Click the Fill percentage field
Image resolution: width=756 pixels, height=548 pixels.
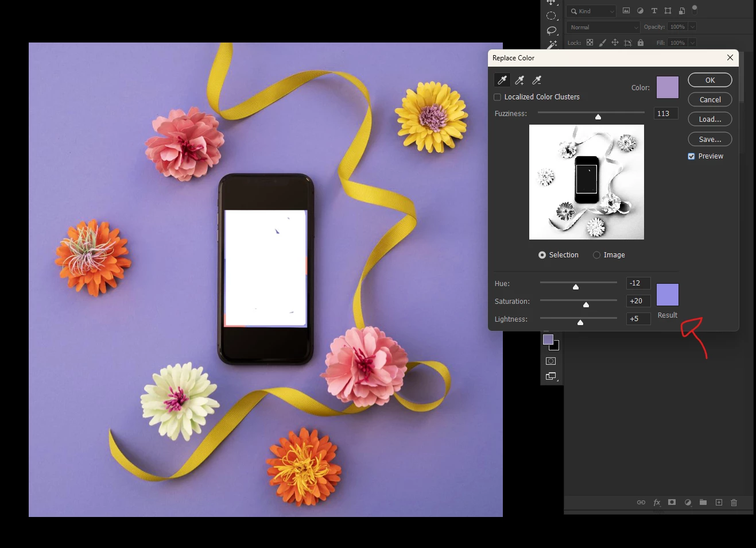(678, 43)
